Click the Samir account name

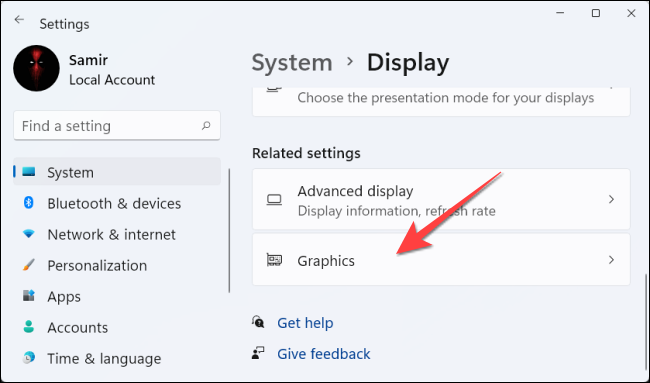tap(88, 60)
